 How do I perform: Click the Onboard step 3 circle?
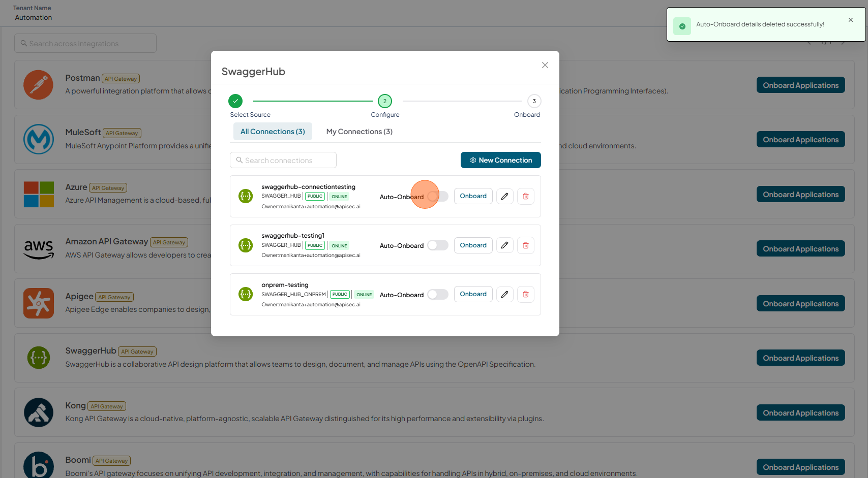[x=534, y=101]
